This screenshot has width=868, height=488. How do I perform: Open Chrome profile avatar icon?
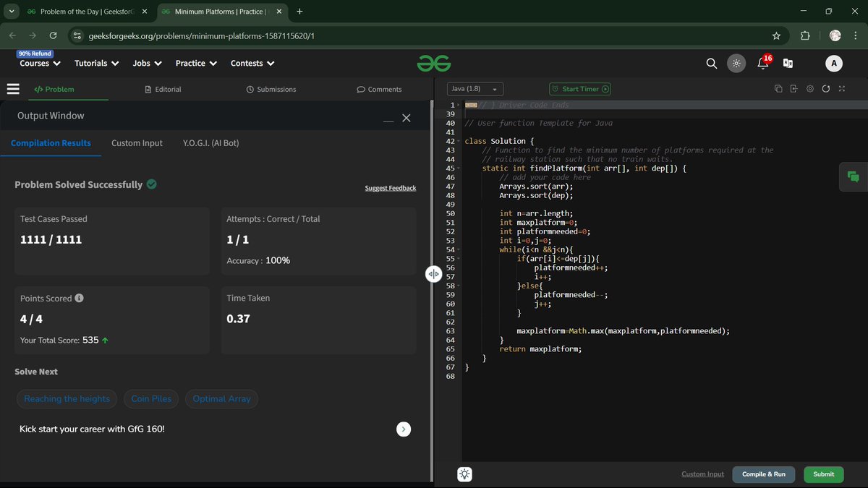coord(835,35)
